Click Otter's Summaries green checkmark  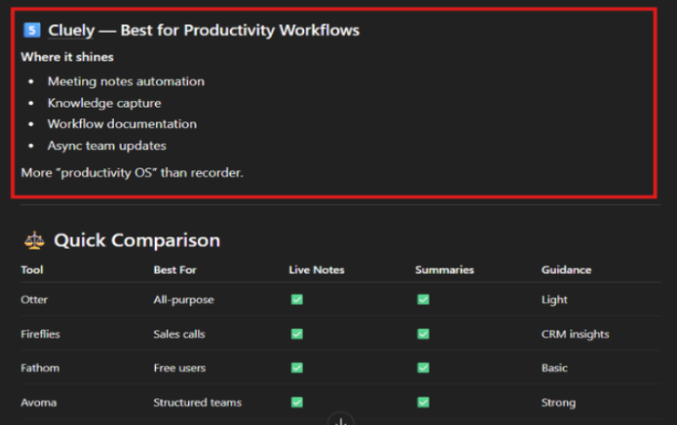tap(423, 299)
